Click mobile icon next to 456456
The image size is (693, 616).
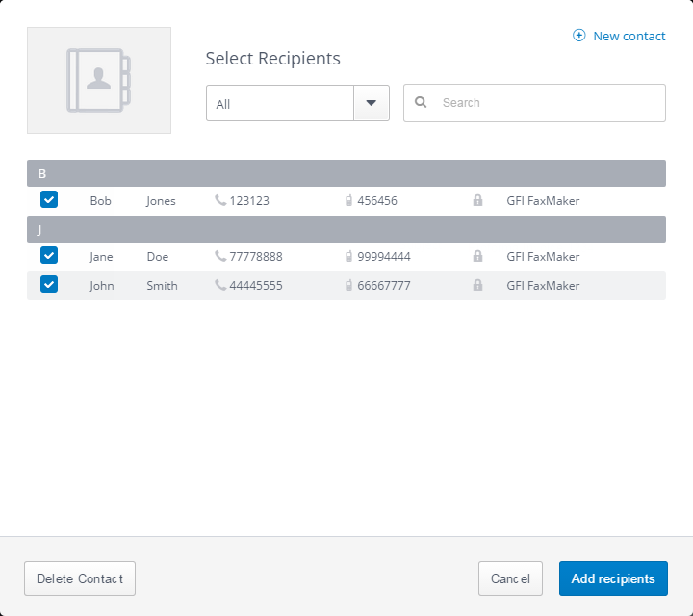coord(348,200)
